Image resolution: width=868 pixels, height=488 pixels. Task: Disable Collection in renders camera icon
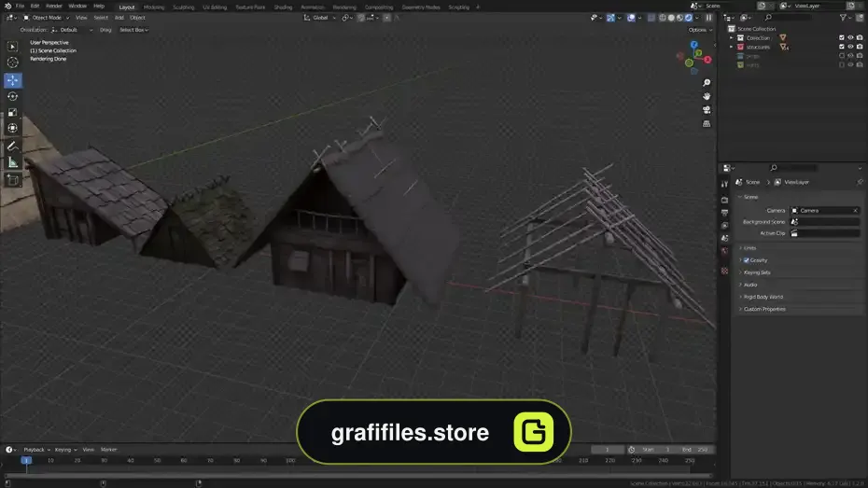pos(860,37)
